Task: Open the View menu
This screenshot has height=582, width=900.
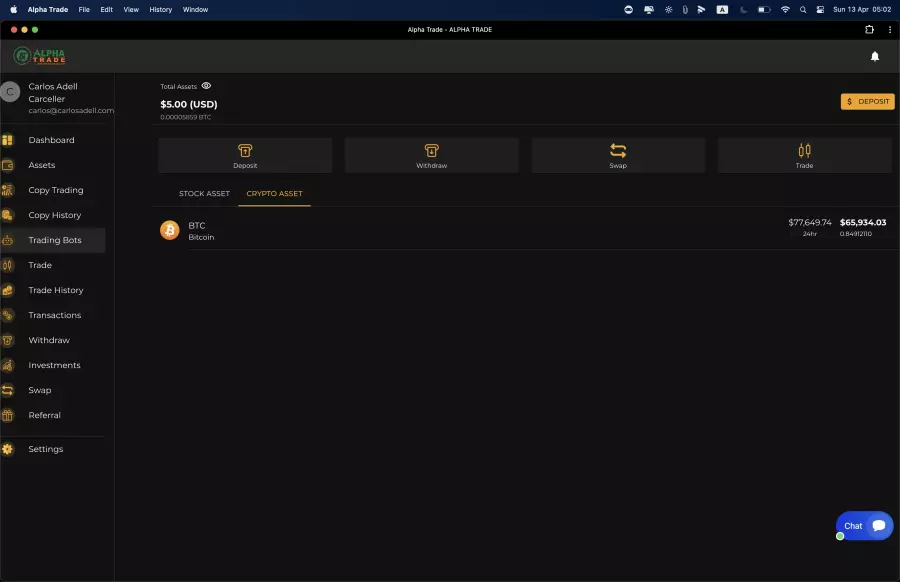Action: point(131,10)
